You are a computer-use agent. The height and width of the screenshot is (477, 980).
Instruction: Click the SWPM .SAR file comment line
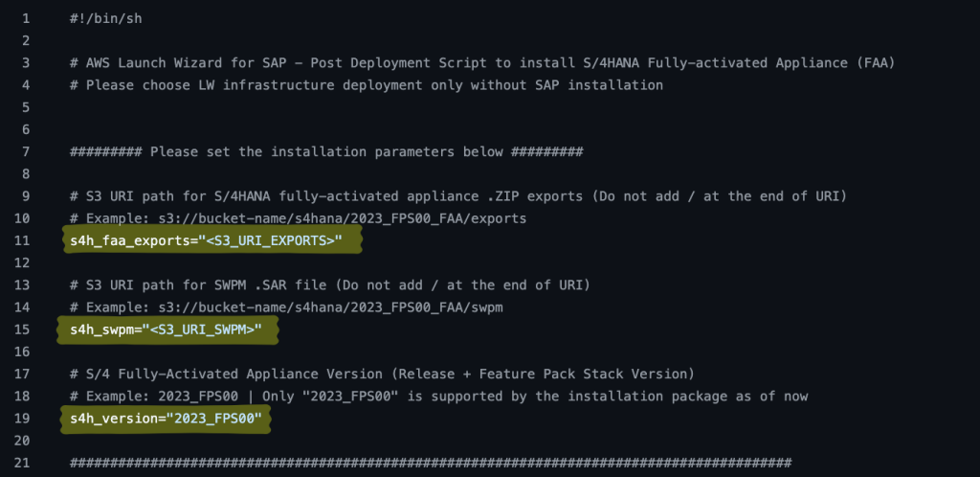click(330, 285)
